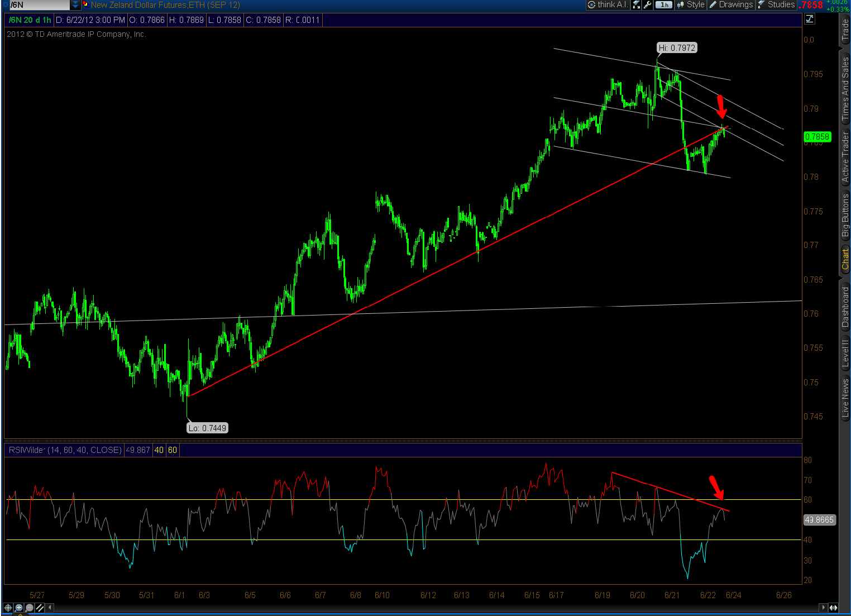The width and height of the screenshot is (851, 616).
Task: Click the 5/27 date axis label
Action: 37,595
